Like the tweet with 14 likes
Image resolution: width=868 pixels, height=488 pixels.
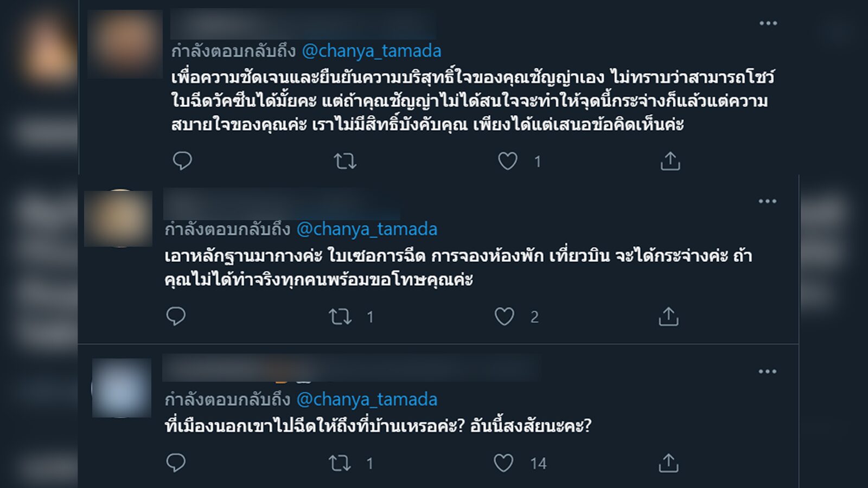pos(503,463)
